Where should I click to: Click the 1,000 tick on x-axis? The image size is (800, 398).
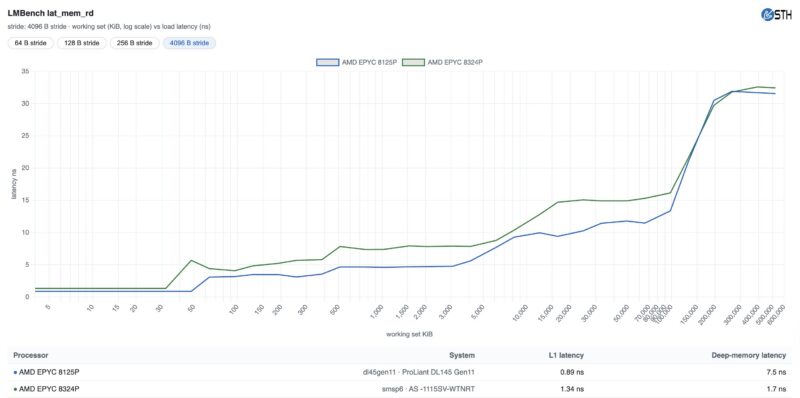[377, 311]
